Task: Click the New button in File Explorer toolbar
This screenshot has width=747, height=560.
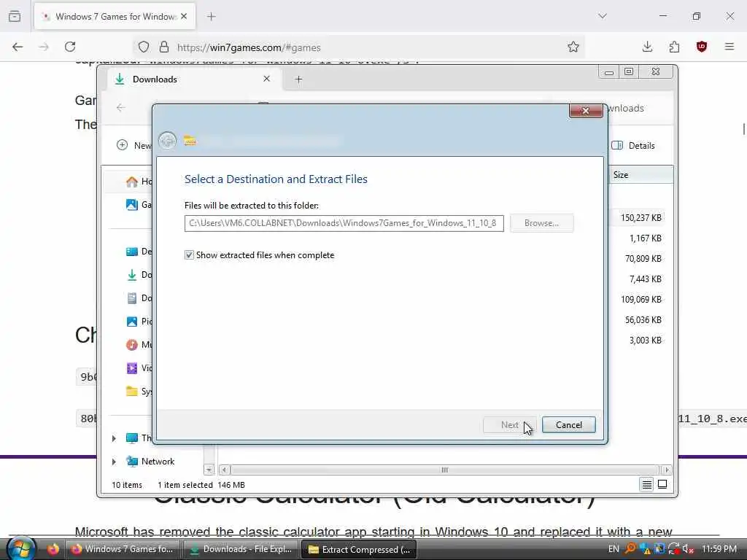Action: (x=134, y=145)
